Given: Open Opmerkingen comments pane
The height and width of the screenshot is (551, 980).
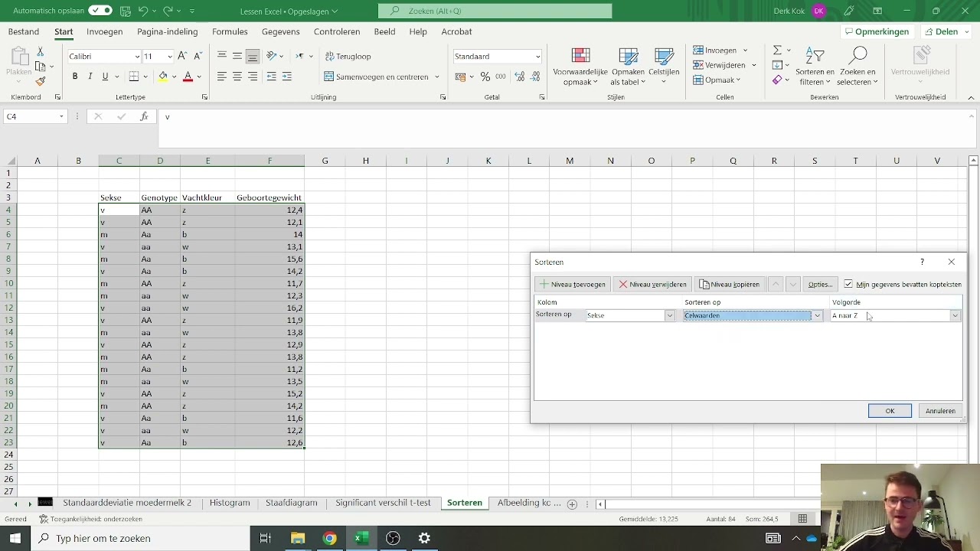Looking at the screenshot, I should 876,31.
